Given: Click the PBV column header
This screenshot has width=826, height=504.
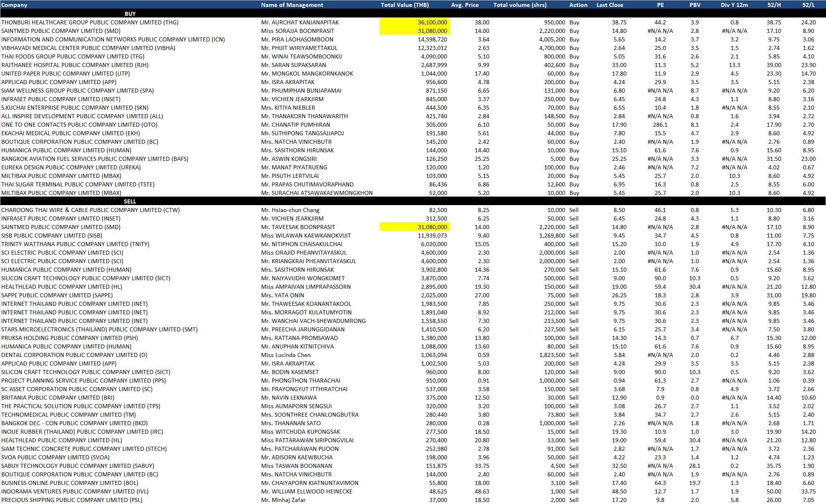Looking at the screenshot, I should point(694,5).
